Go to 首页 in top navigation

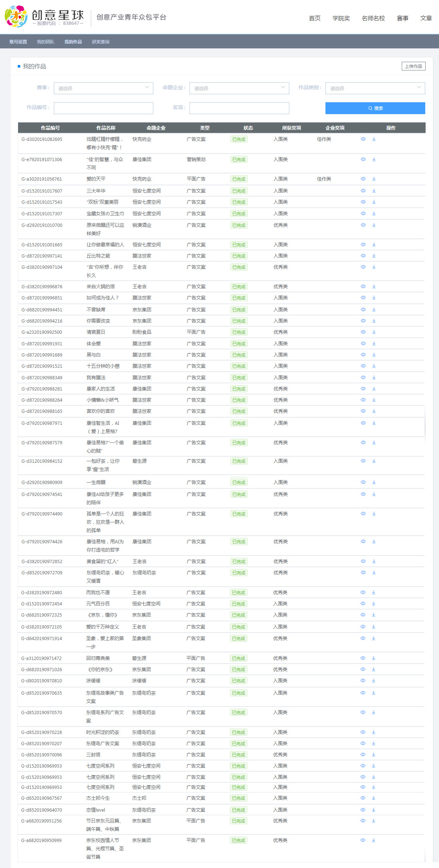pos(315,18)
